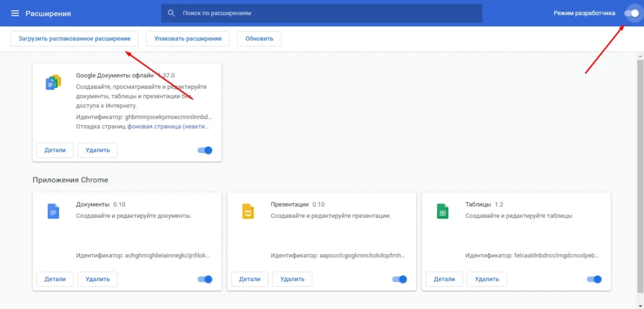
Task: Click Удалить for Документы app
Action: pos(97,279)
